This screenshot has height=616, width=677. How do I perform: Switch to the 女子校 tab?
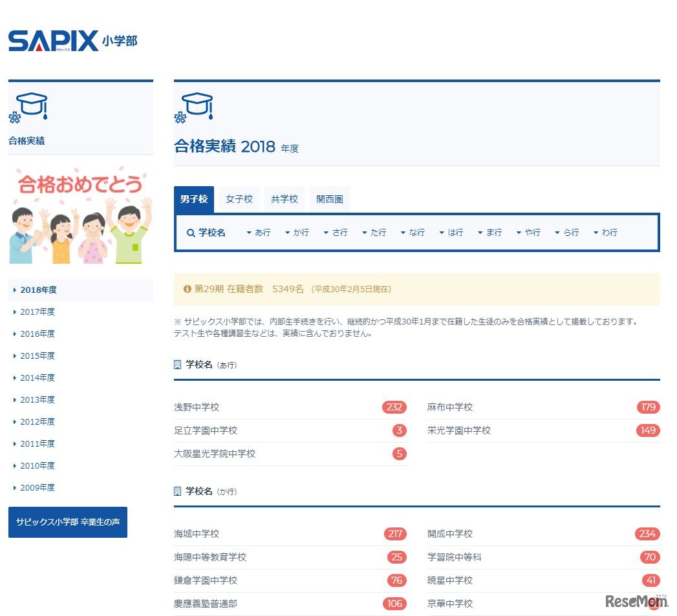239,198
